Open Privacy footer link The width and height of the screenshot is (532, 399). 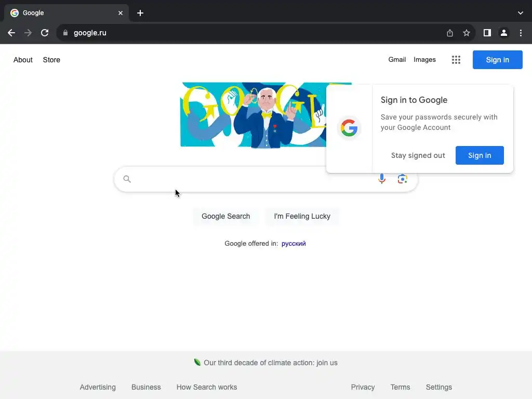363,387
